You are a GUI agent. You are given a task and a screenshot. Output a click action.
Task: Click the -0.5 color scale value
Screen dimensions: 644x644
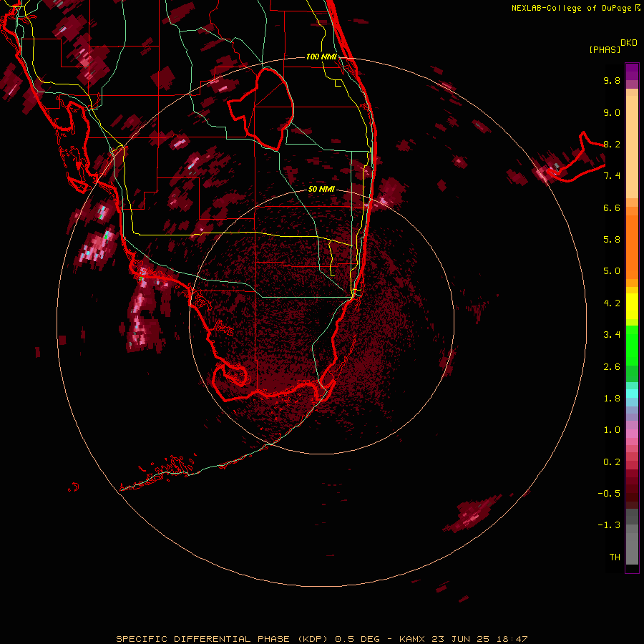pyautogui.click(x=609, y=494)
